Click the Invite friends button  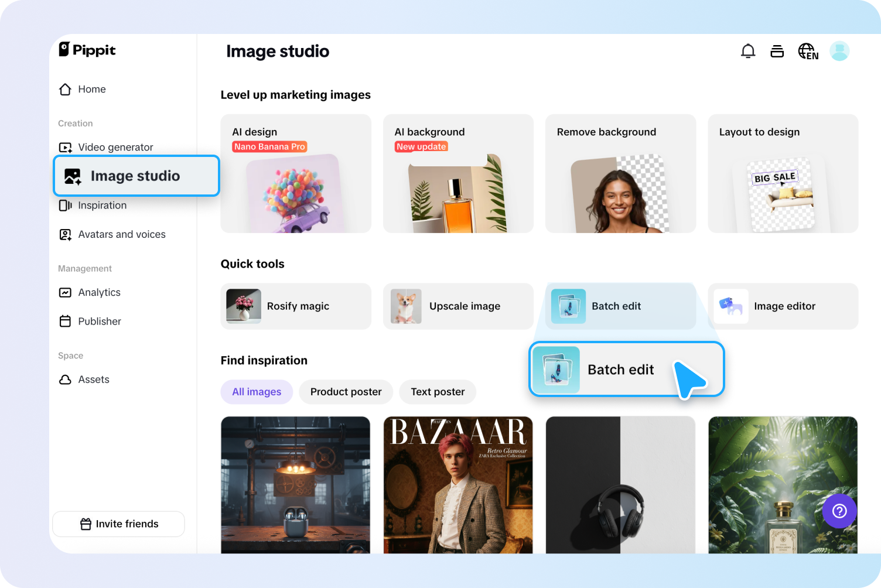pyautogui.click(x=118, y=524)
